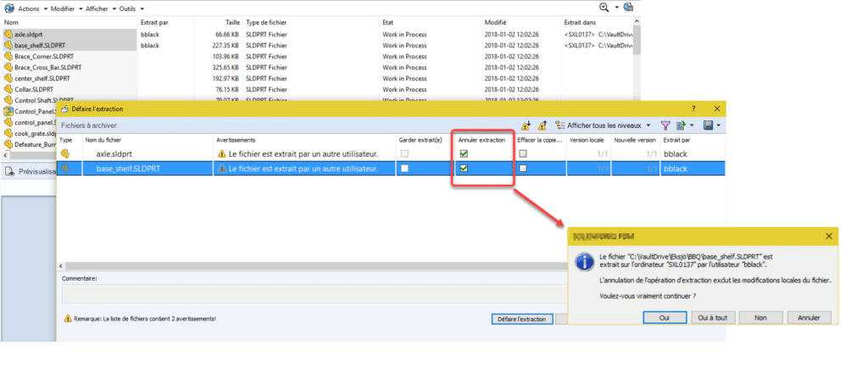Click the part icon of the Defeature_Burr file

(8, 144)
